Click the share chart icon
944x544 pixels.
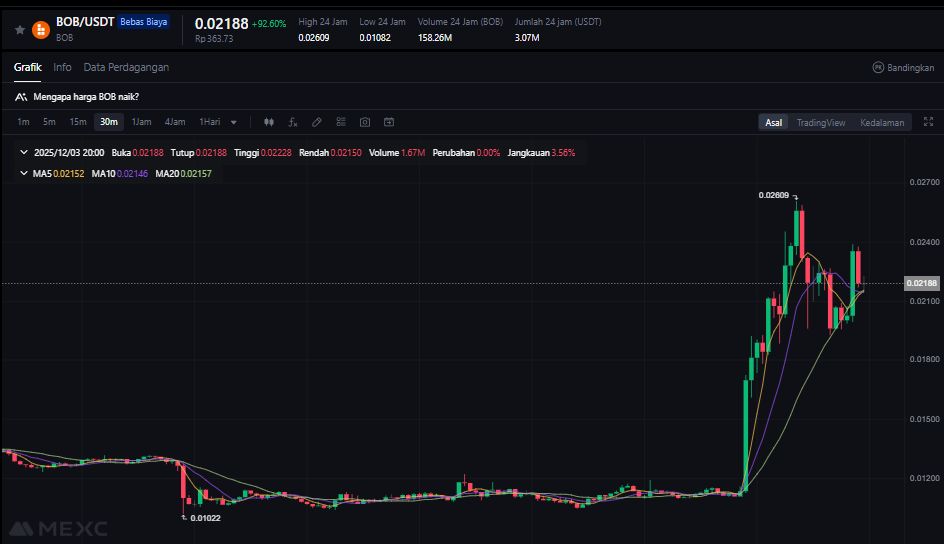pos(389,122)
